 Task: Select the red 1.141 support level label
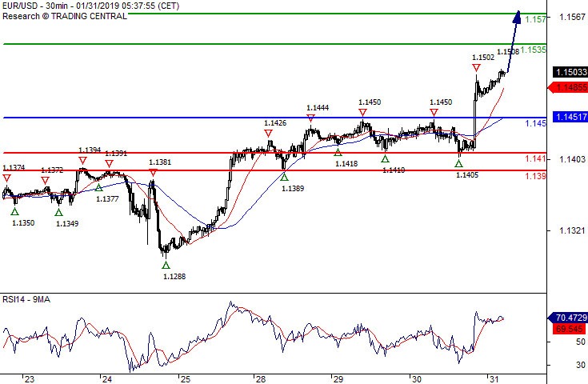point(535,158)
